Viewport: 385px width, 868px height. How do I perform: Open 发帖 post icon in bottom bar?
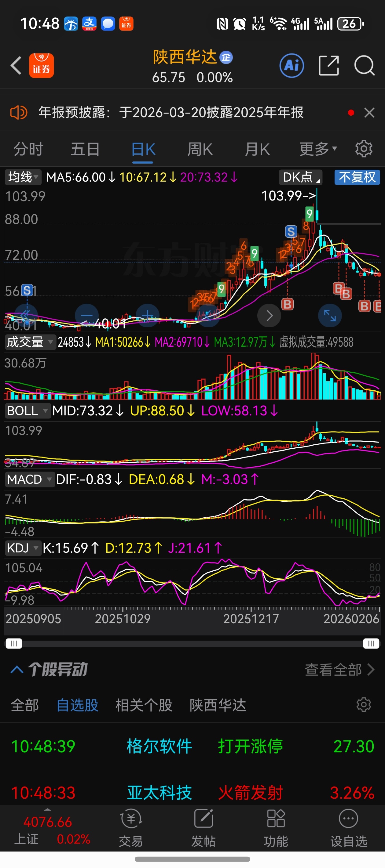(x=204, y=829)
